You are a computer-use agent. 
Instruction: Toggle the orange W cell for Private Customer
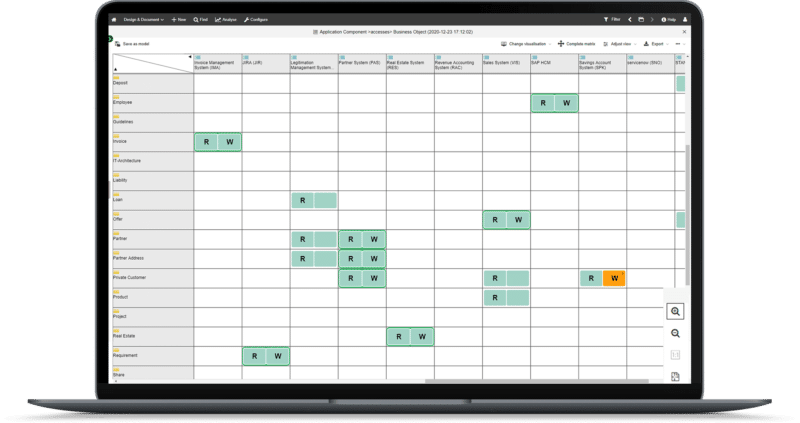614,278
